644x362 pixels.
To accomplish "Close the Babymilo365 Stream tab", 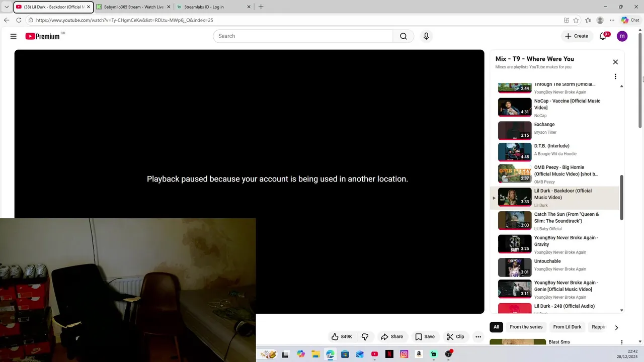I will pyautogui.click(x=169, y=7).
